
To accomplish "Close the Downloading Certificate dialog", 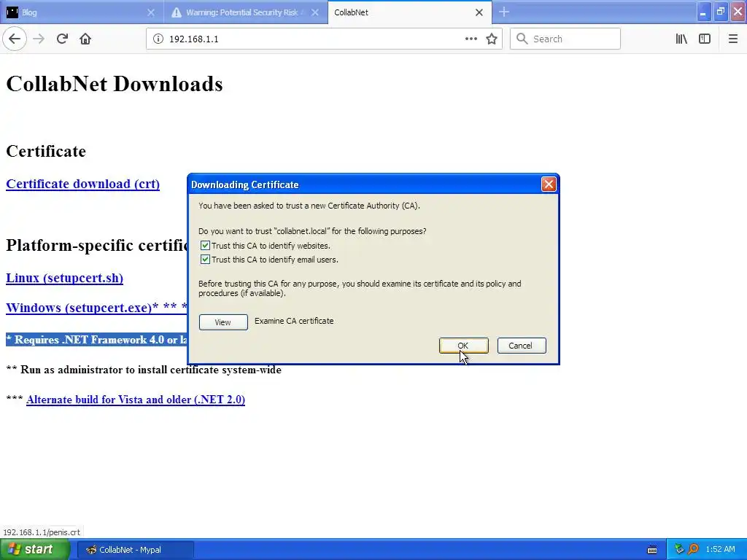I will 549,184.
